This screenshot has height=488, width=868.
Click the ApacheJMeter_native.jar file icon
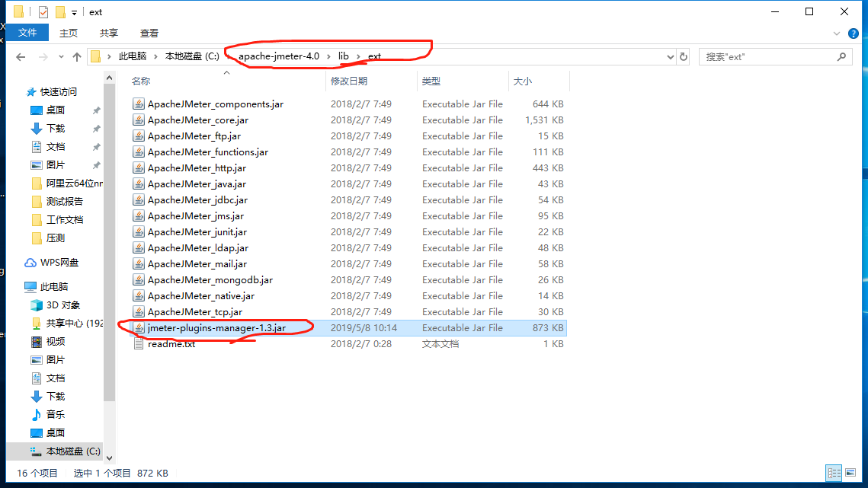(139, 297)
